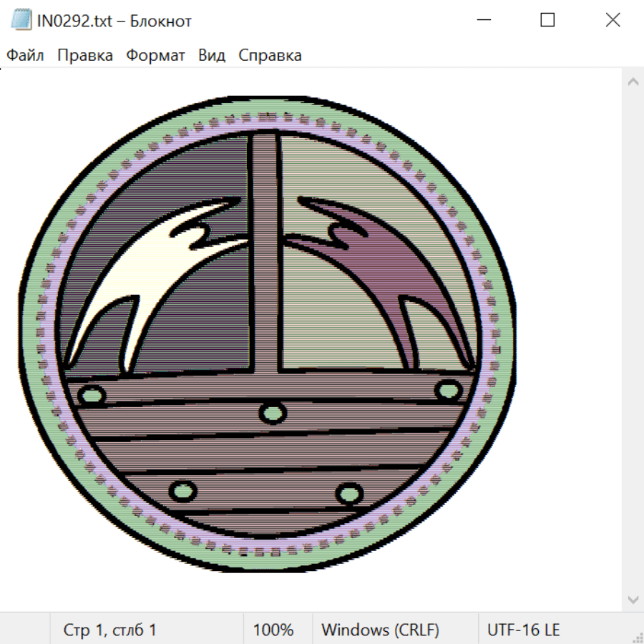Click the scroll down arrow of vertical scrollbar

[633, 599]
